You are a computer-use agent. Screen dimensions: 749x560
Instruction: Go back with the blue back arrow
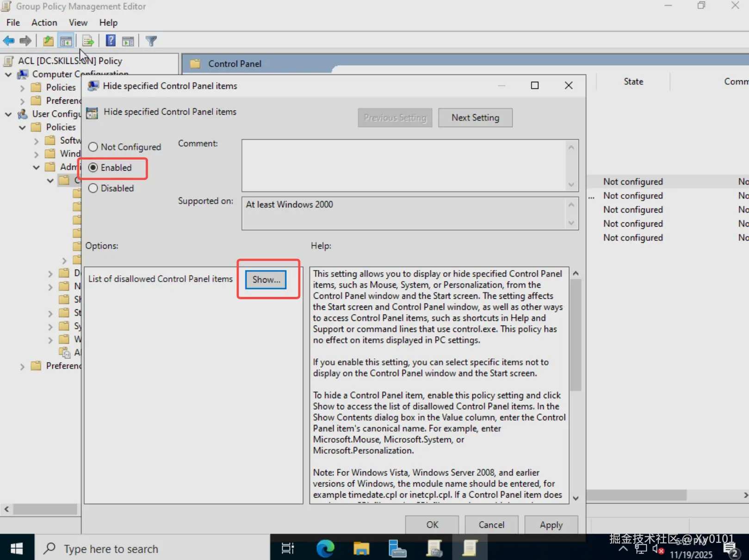tap(9, 41)
